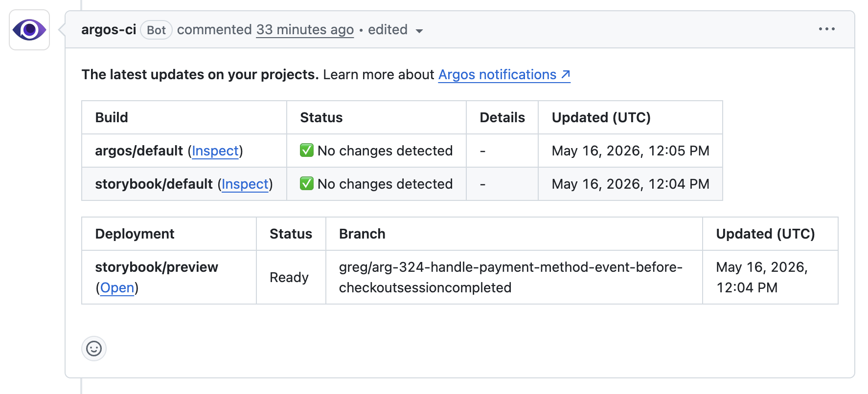This screenshot has width=868, height=394.
Task: Open the argos-ci avatar eye icon
Action: [x=29, y=30]
